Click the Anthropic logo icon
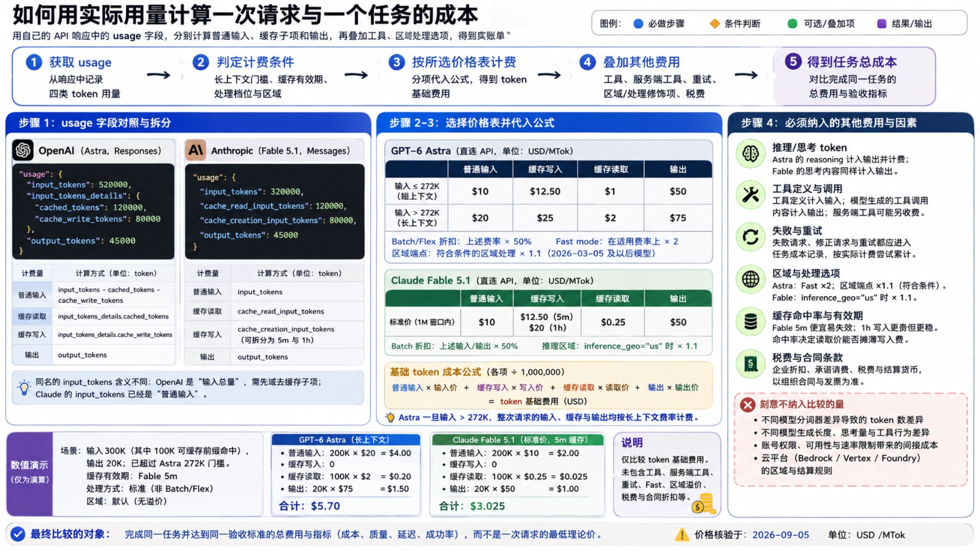Image resolution: width=980 pixels, height=551 pixels. 196,150
